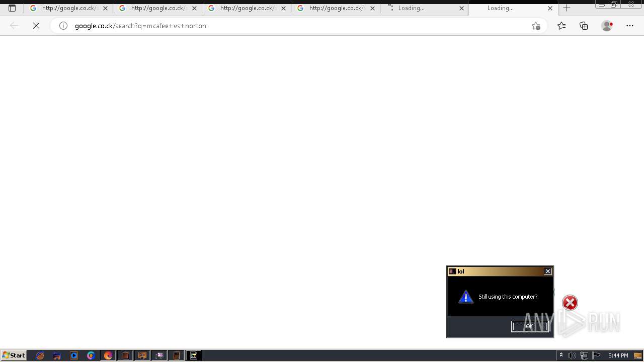This screenshot has height=362, width=644.
Task: Open the Favorites list
Action: [x=561, y=26]
